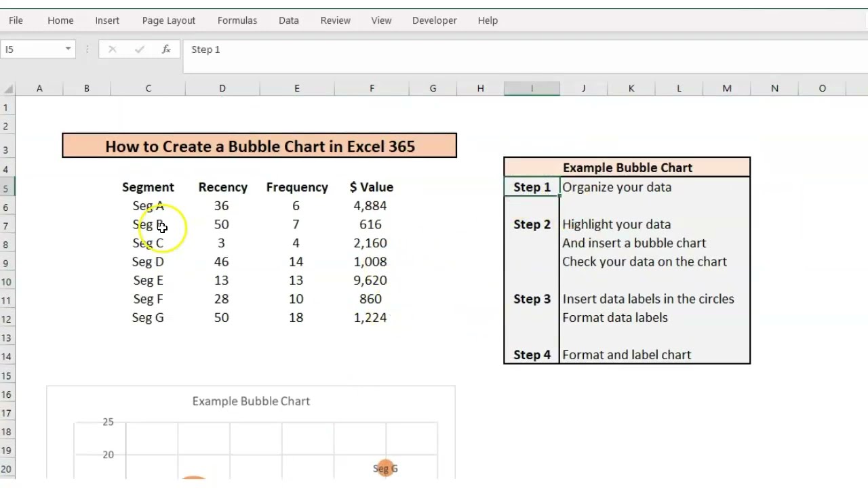Click the Enter checkmark formula bar icon
This screenshot has width=868, height=488.
[139, 49]
